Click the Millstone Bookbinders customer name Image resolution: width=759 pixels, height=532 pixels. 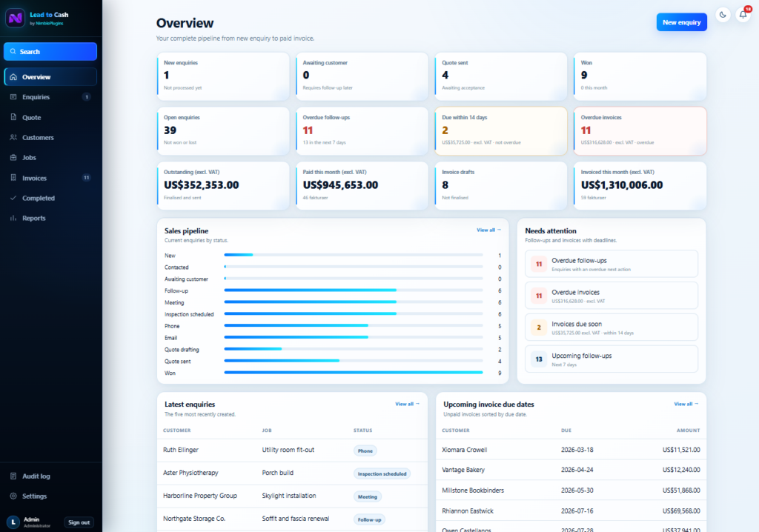click(473, 491)
